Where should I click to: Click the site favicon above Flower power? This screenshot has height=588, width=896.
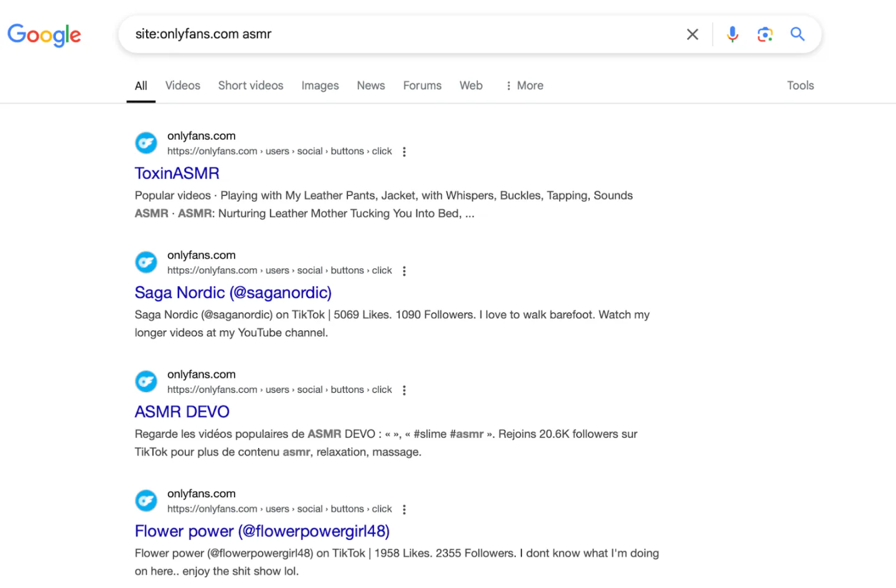[x=146, y=501]
